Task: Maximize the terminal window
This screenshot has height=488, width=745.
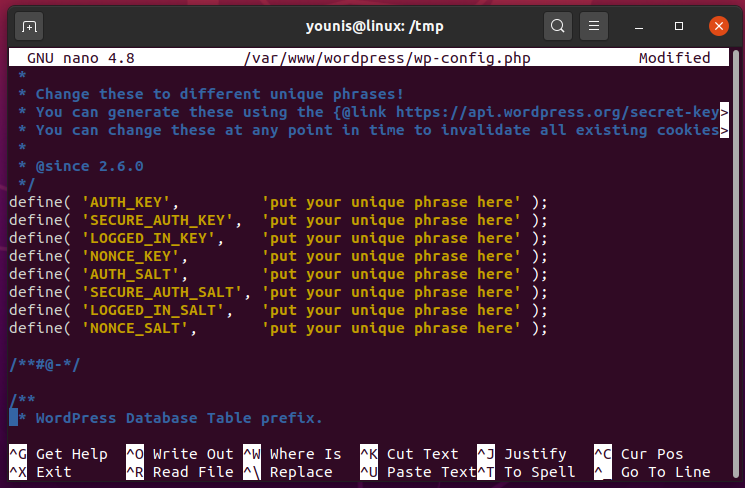Action: pos(679,25)
